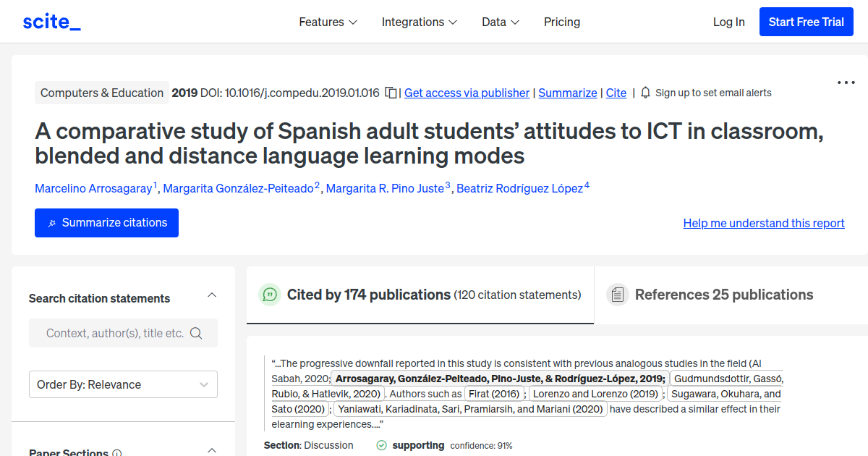Click the search magnifier in citation search
868x456 pixels.
[196, 333]
